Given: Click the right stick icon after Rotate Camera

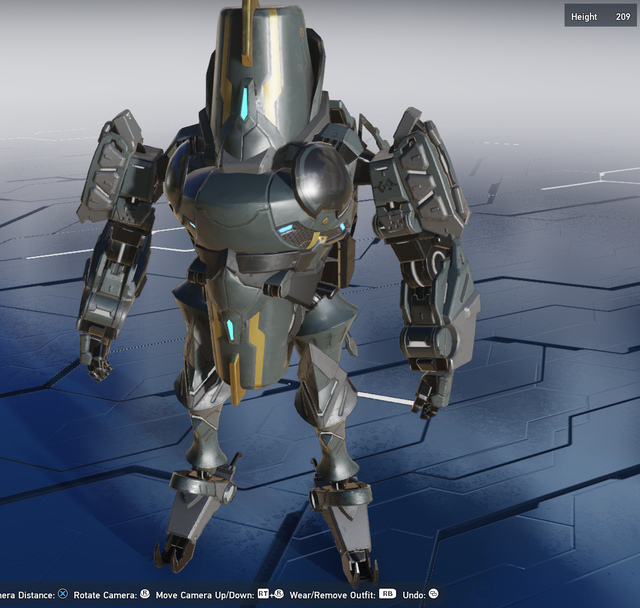Looking at the screenshot, I should (x=145, y=594).
